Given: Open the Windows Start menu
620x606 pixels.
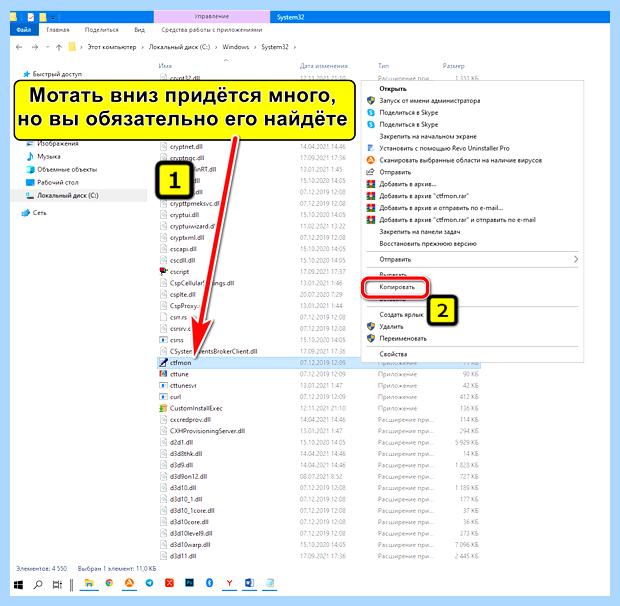Looking at the screenshot, I should pyautogui.click(x=18, y=584).
